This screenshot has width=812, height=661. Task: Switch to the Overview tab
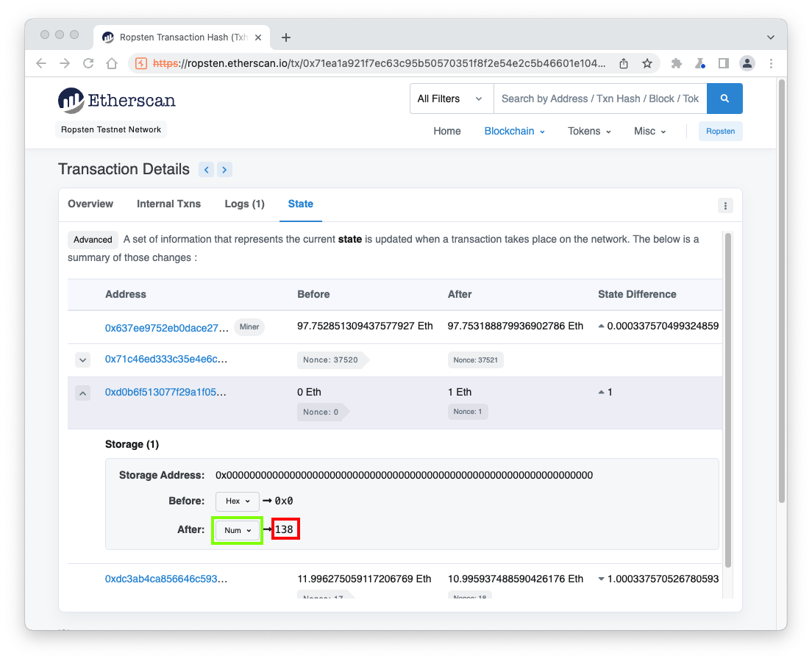point(90,204)
